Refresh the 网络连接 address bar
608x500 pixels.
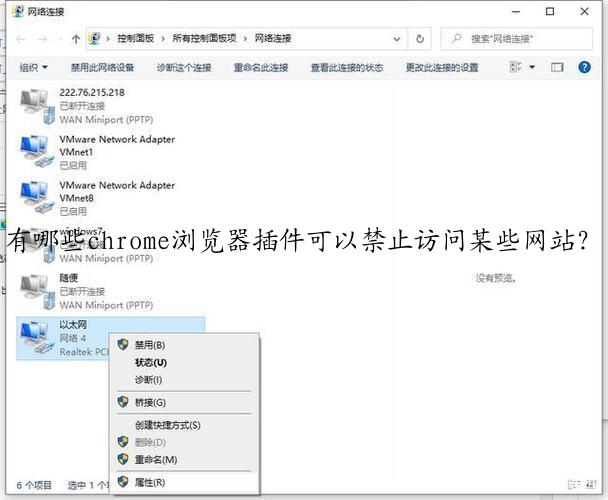click(x=420, y=39)
